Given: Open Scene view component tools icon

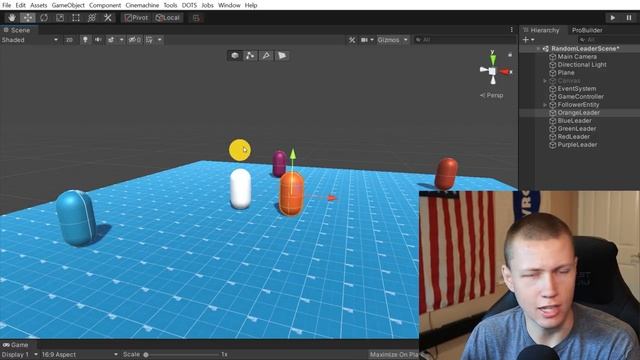Looking at the screenshot, I should click(x=352, y=40).
